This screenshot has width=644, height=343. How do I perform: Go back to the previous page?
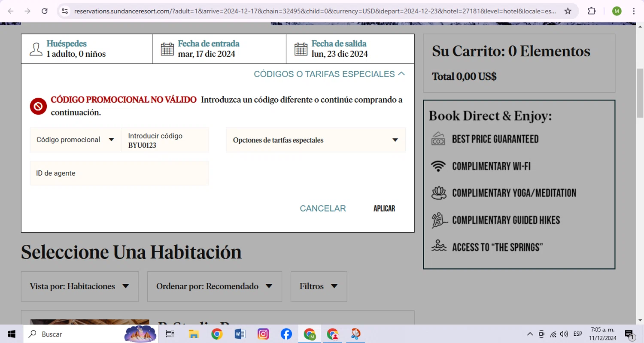pos(11,11)
